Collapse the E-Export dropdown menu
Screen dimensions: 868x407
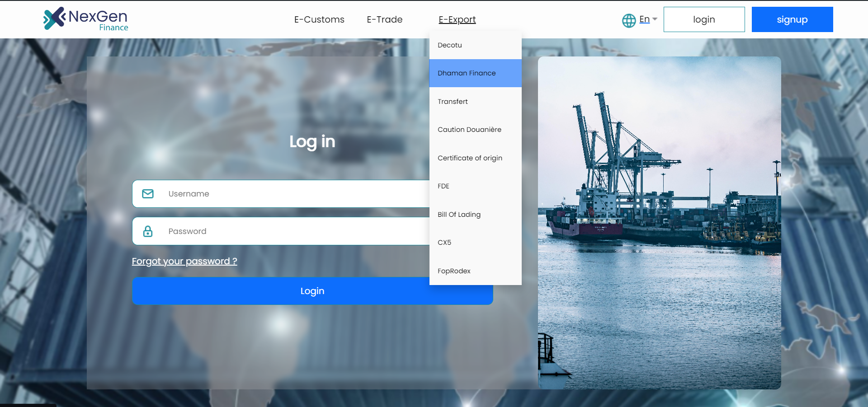457,19
